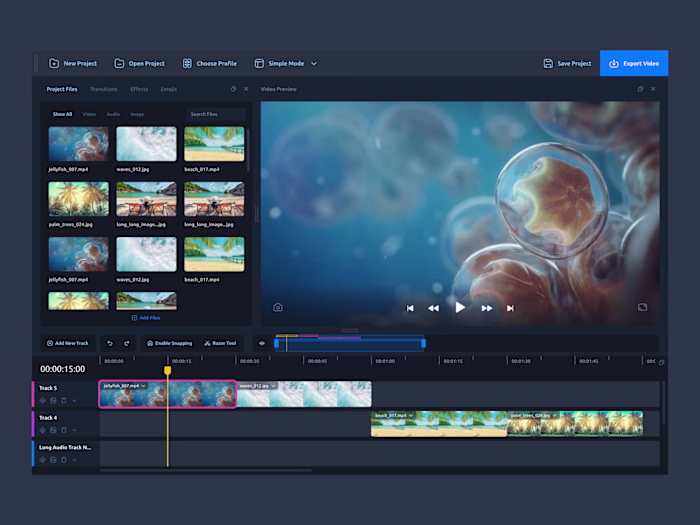The height and width of the screenshot is (525, 700).
Task: Click the Export Video button
Action: point(634,63)
